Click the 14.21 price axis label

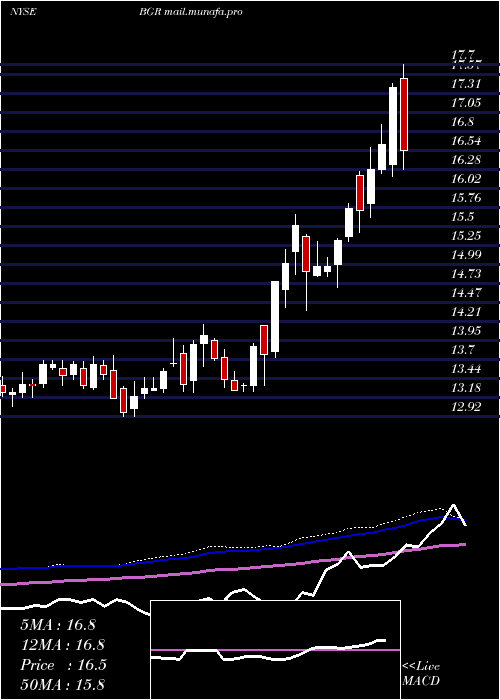coord(466,311)
